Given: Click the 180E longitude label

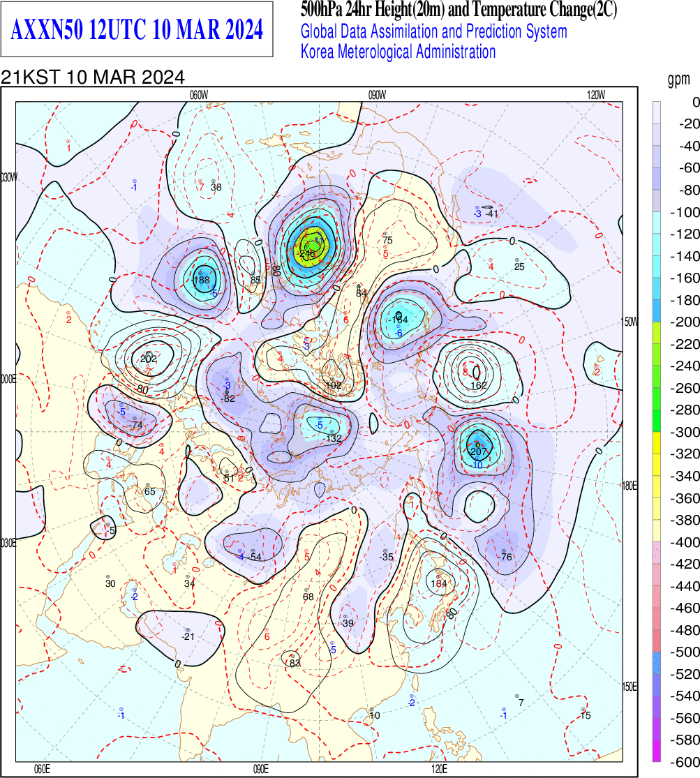Looking at the screenshot, I should tap(630, 486).
